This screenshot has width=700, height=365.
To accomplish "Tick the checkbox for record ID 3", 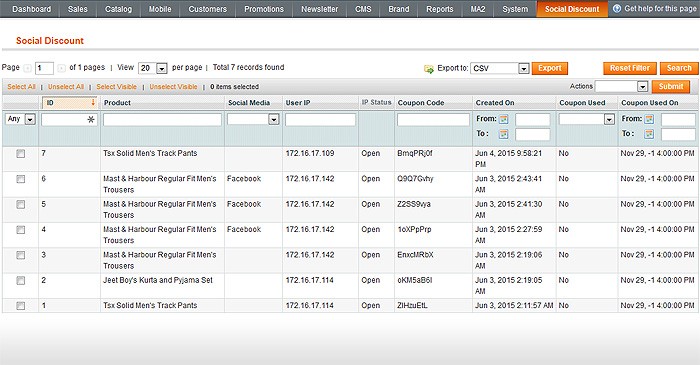I will point(21,255).
